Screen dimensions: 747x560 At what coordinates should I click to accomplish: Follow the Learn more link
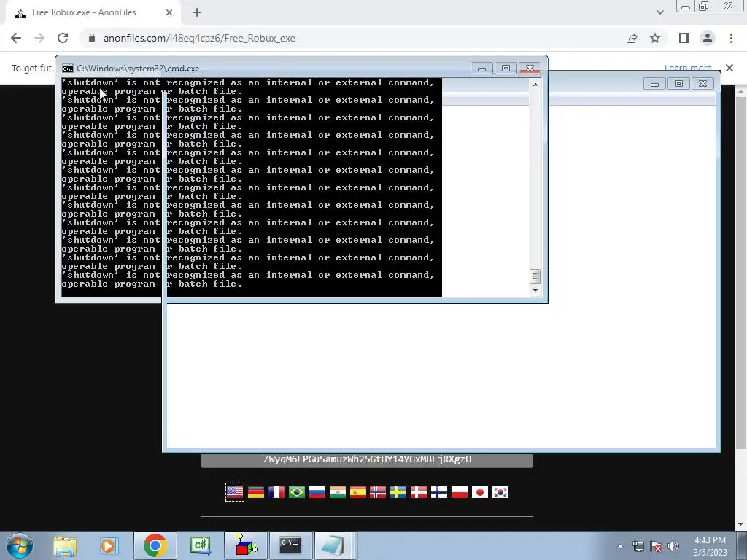[x=688, y=68]
